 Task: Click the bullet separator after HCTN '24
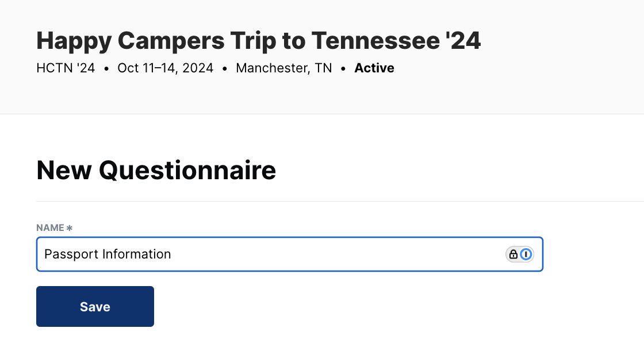coord(106,69)
